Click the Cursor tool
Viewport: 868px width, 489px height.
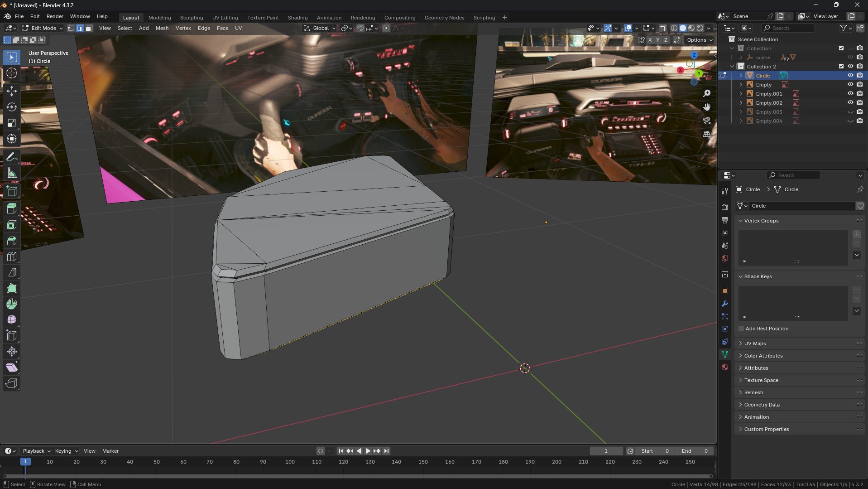(12, 73)
